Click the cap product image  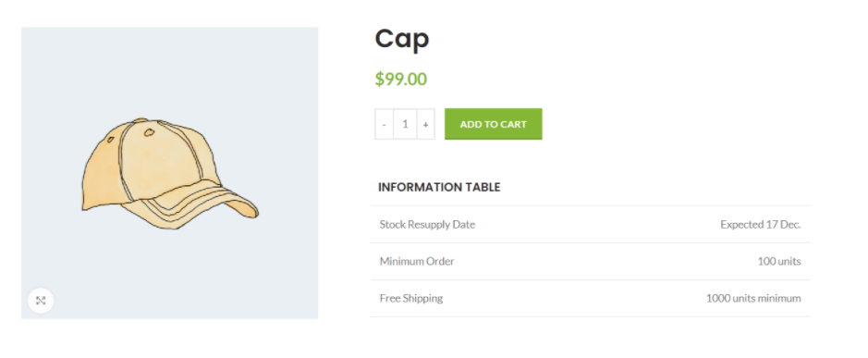click(x=169, y=173)
